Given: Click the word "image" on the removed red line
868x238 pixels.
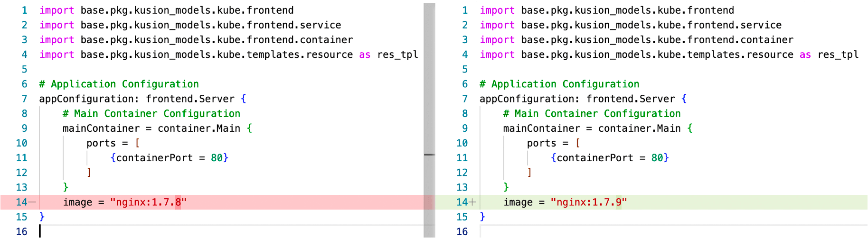Looking at the screenshot, I should coord(77,202).
